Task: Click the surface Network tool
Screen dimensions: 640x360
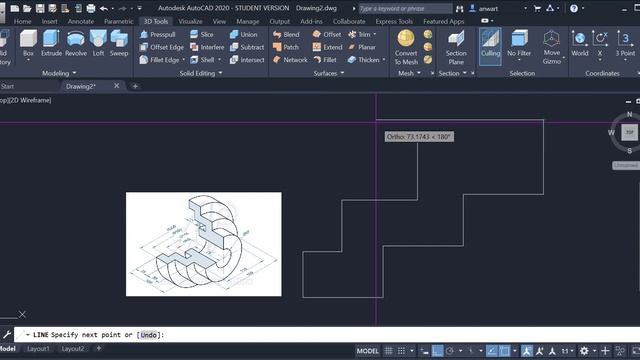Action: (x=290, y=60)
